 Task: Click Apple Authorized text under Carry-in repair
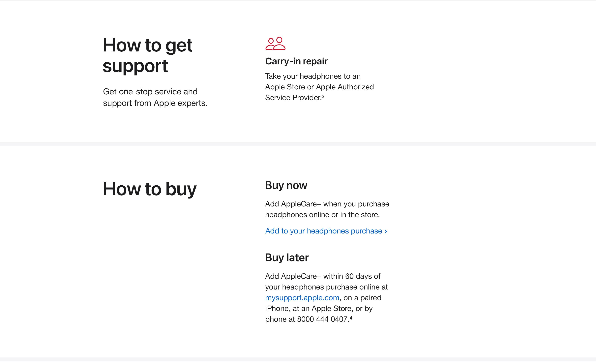(x=345, y=87)
